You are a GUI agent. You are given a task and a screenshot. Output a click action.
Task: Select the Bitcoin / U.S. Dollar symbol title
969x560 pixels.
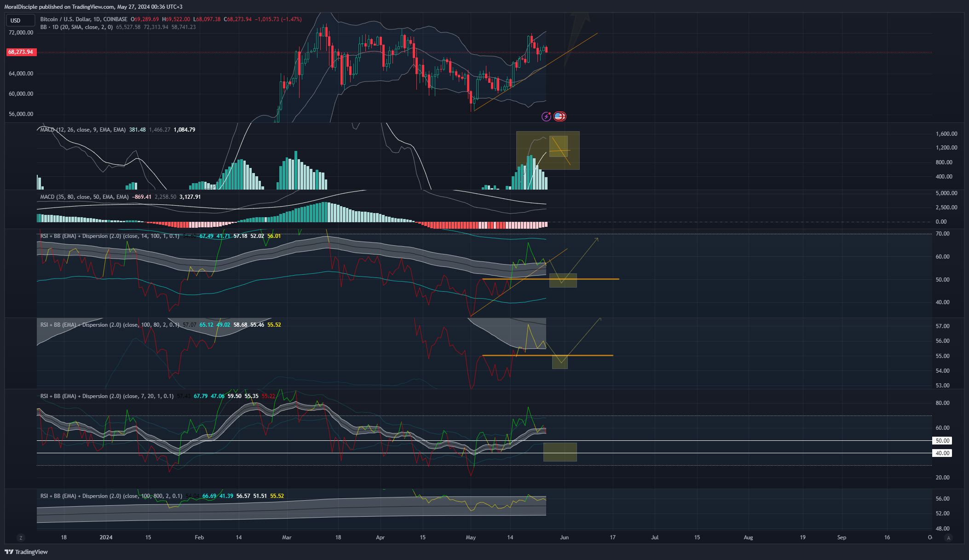pos(84,19)
